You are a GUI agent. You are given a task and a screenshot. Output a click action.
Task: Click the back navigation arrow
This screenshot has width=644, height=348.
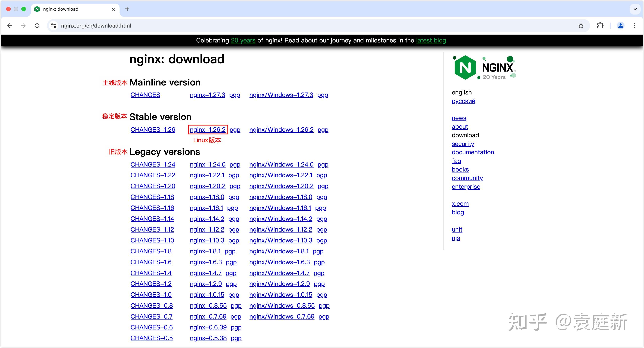[x=9, y=26]
